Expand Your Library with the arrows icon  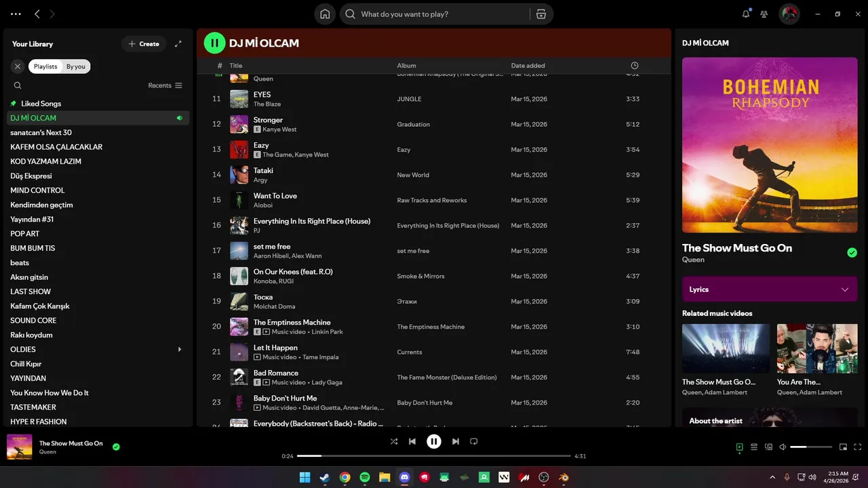click(x=178, y=44)
